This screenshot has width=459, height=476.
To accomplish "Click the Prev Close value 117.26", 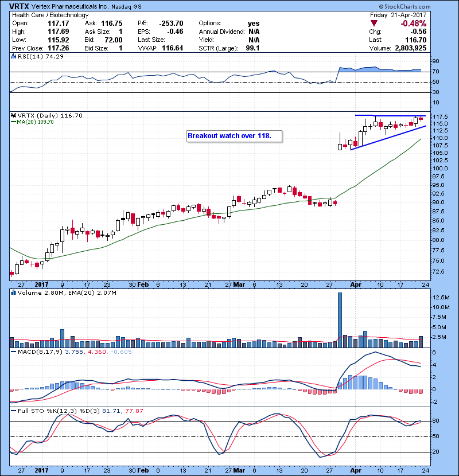I will click(59, 48).
